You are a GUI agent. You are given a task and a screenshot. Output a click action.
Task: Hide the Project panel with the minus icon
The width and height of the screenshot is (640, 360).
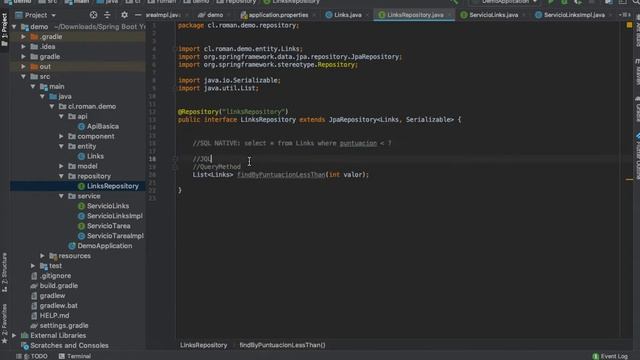[x=138, y=15]
